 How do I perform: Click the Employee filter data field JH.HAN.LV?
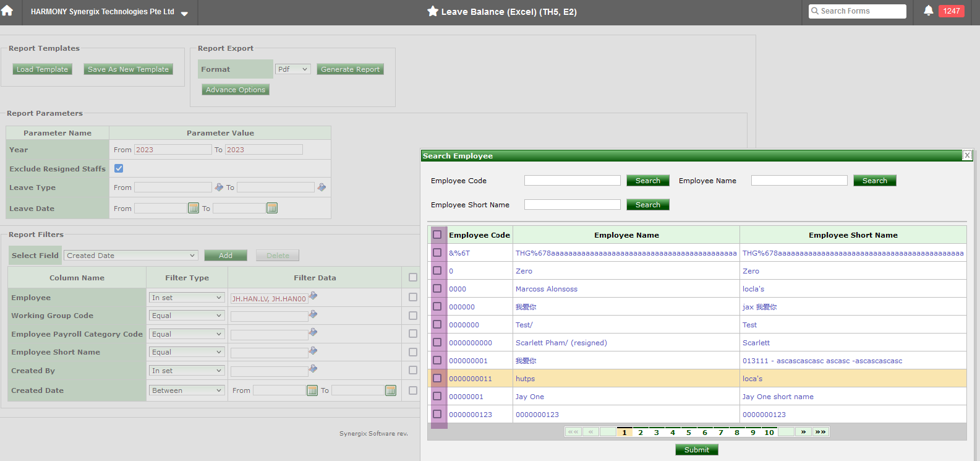click(x=269, y=298)
